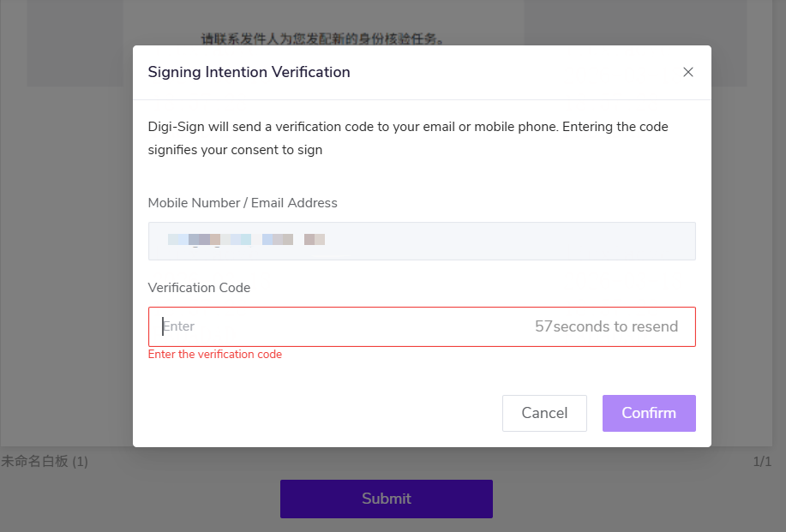Click the dimmed document page left of the dialog

point(65,257)
